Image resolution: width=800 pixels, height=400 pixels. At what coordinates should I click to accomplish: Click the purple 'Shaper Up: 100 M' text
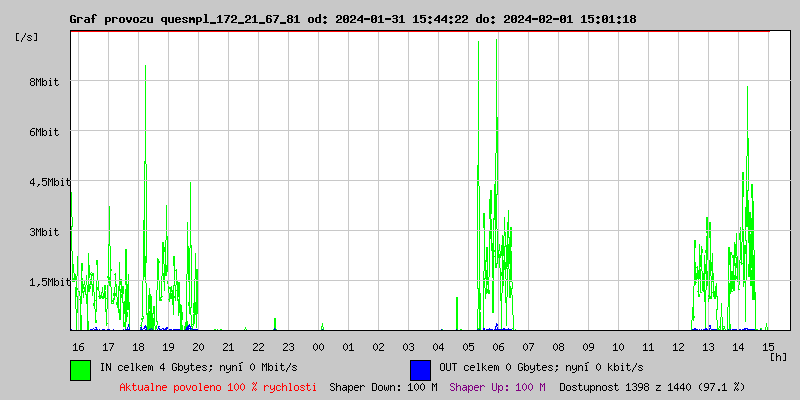497,387
